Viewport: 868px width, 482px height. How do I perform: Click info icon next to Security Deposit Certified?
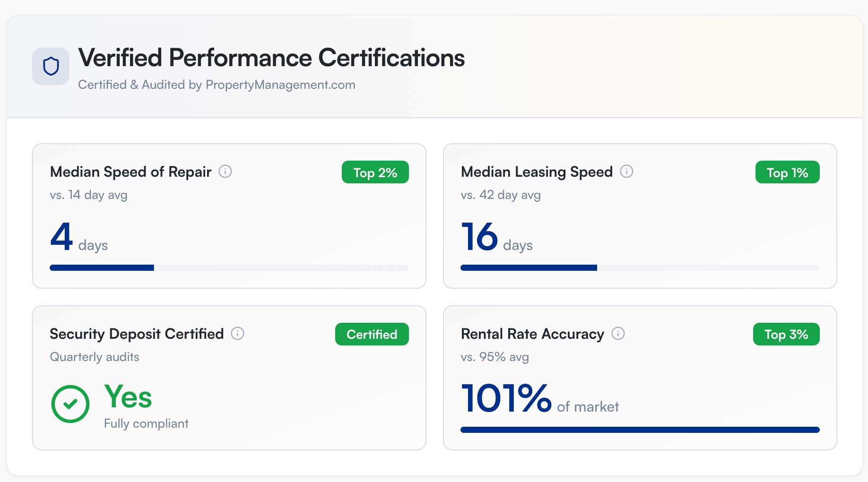[237, 334]
